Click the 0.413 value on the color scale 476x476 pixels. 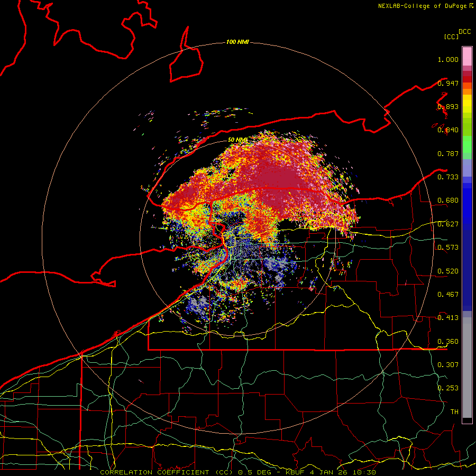448,318
